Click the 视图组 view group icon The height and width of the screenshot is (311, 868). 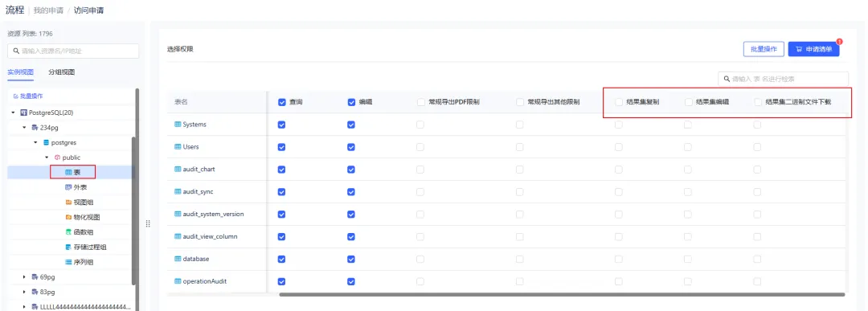tap(68, 202)
